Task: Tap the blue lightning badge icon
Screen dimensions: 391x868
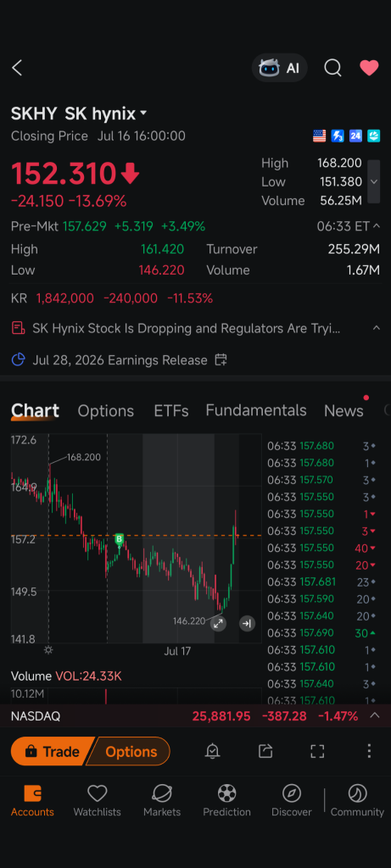Action: [338, 136]
